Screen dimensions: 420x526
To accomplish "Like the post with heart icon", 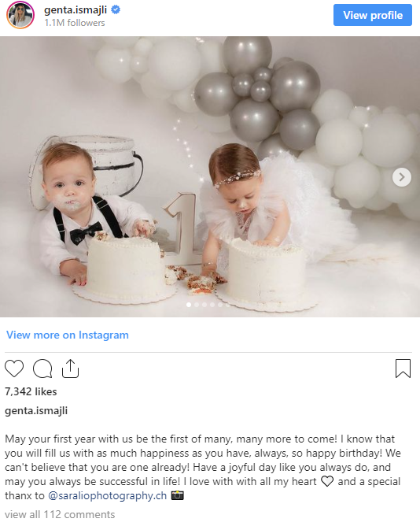I will [x=14, y=369].
